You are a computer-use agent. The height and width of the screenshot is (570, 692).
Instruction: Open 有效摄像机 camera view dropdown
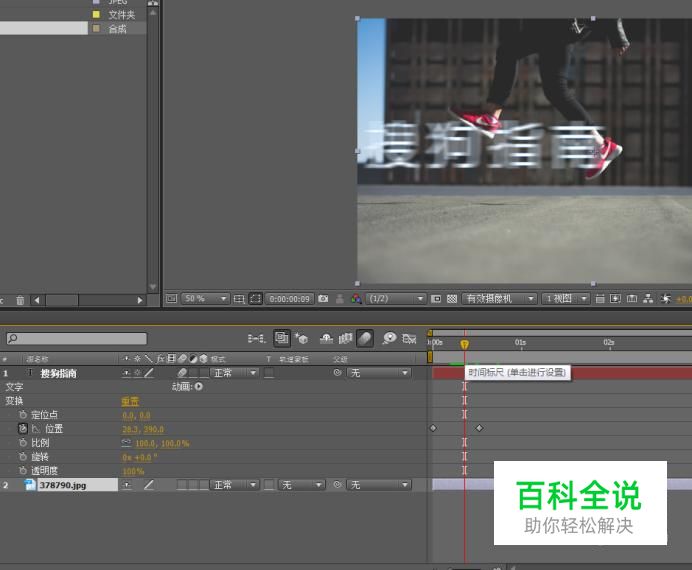click(x=499, y=299)
